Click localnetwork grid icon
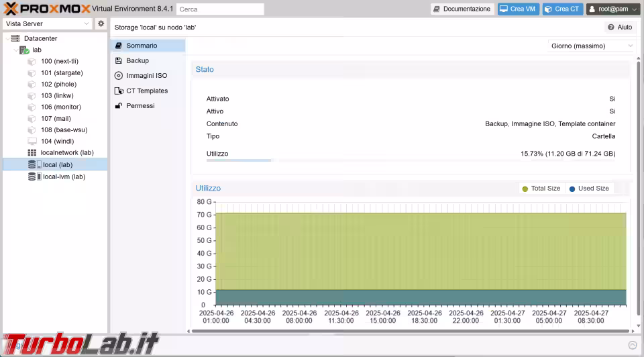 pyautogui.click(x=32, y=152)
